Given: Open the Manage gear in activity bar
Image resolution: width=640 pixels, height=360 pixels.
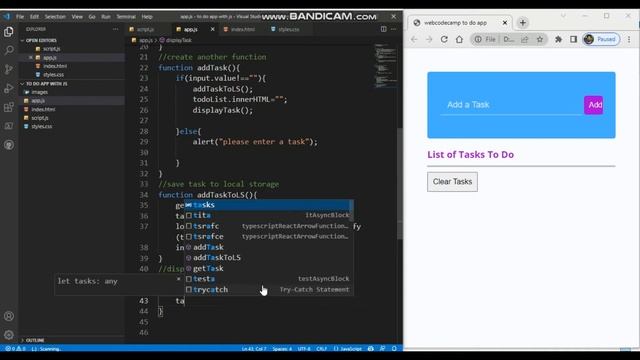Looking at the screenshot, I should (x=9, y=335).
